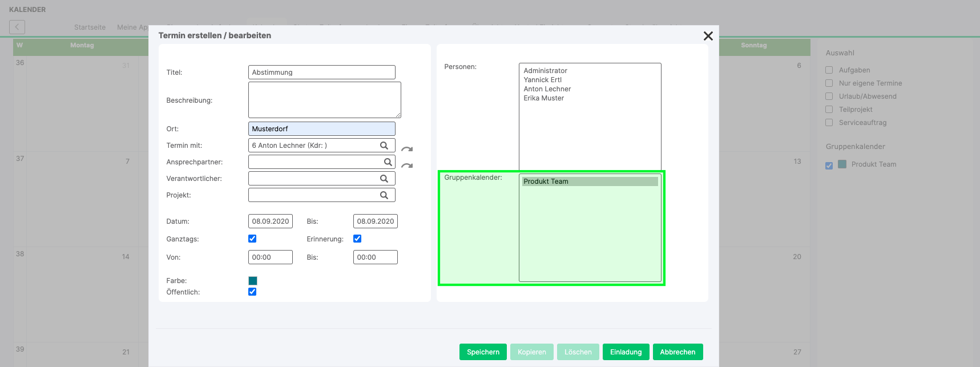Uncheck the Ganztags checkbox
Viewport: 980px width, 367px height.
point(252,239)
